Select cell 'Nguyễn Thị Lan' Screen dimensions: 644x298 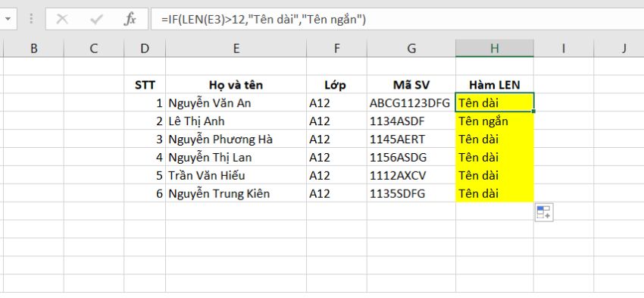(236, 157)
